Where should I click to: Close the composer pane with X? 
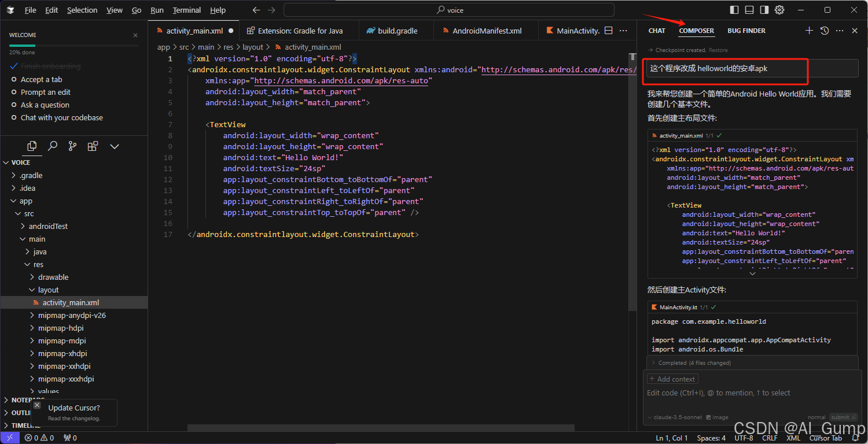[855, 31]
